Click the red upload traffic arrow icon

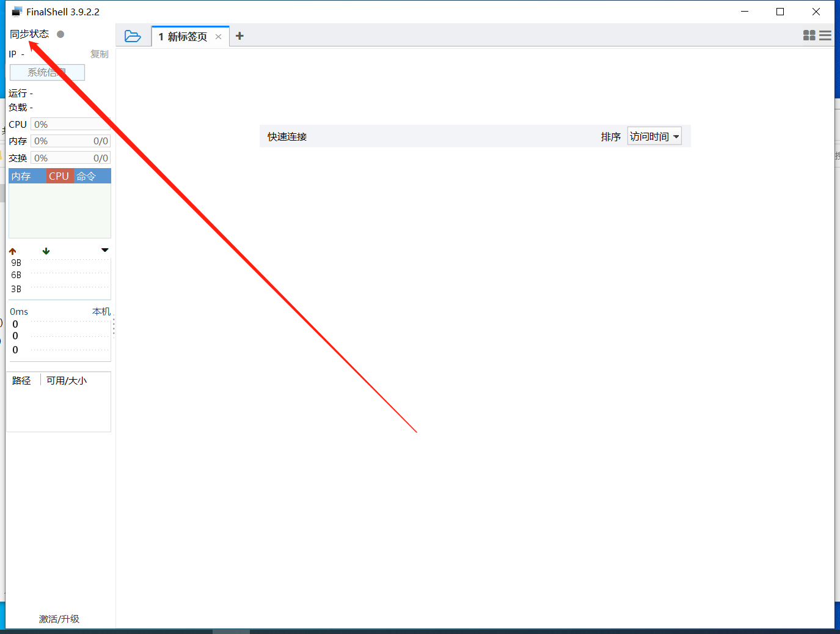pos(12,250)
